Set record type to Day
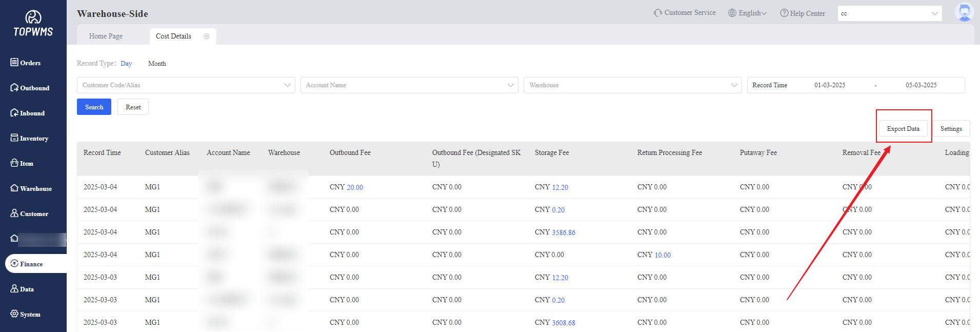 point(126,64)
